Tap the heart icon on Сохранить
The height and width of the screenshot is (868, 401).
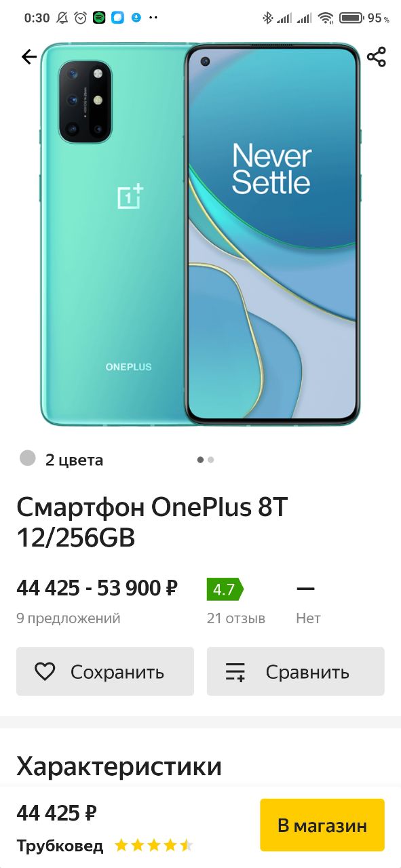pos(45,672)
